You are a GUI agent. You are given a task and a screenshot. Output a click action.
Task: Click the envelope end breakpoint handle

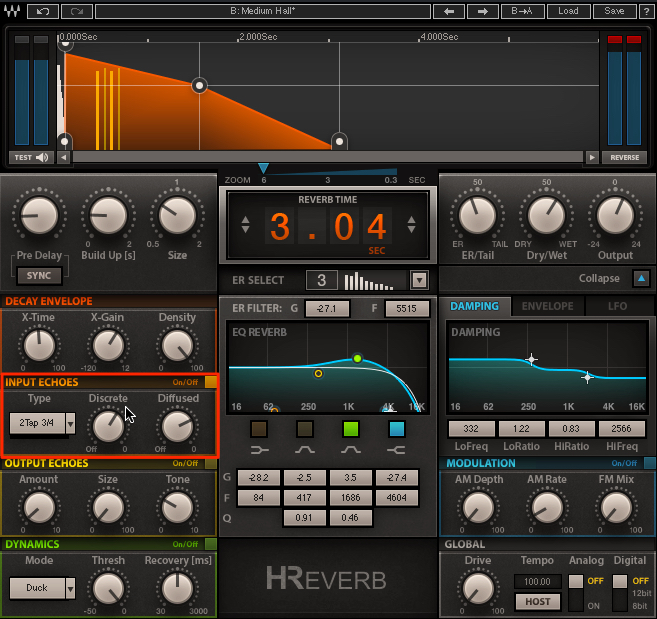pyautogui.click(x=339, y=142)
